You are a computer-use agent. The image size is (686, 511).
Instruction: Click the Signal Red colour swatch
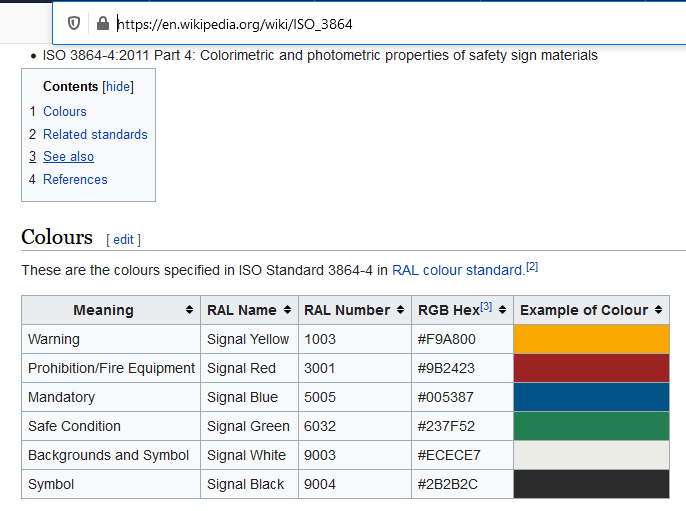tap(592, 368)
